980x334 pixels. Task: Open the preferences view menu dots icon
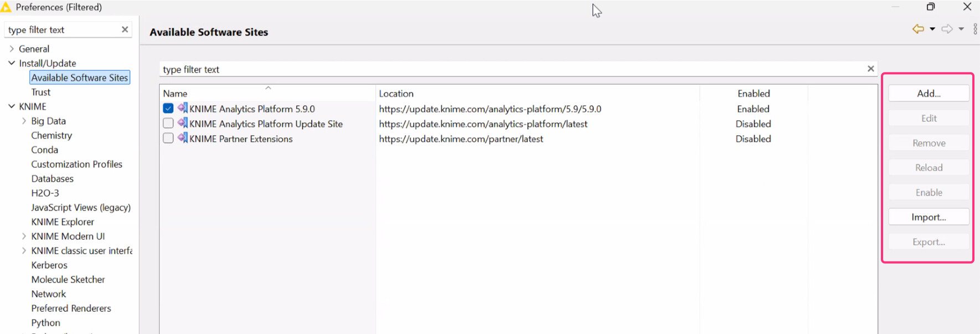[x=975, y=29]
